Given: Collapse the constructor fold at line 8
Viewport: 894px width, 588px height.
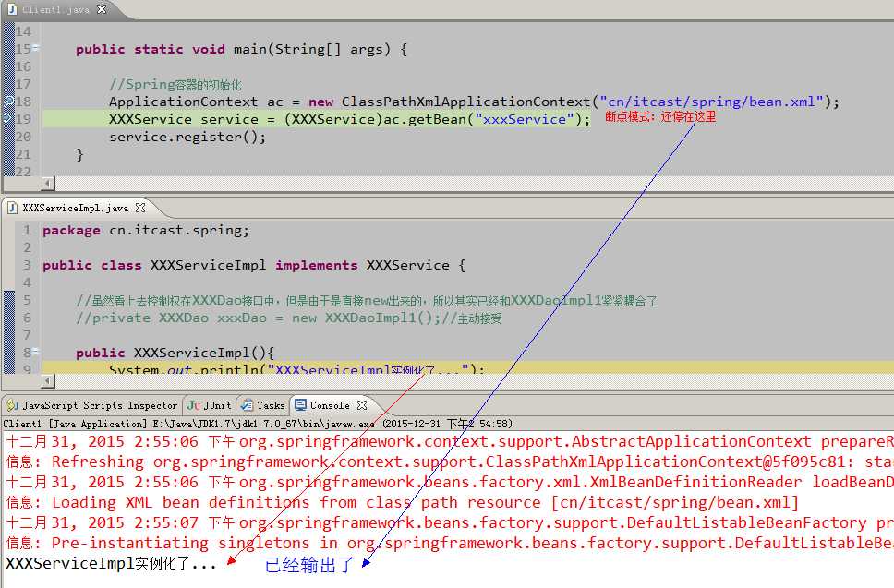Looking at the screenshot, I should pos(35,352).
